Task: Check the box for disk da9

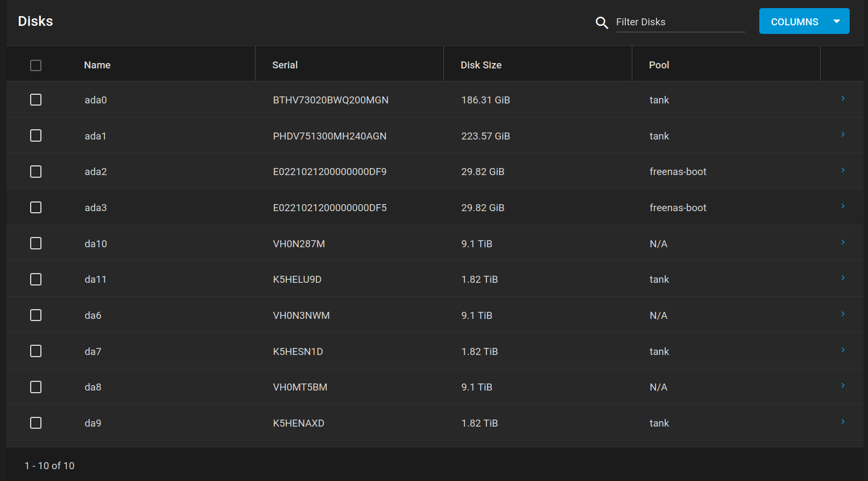Action: coord(36,423)
